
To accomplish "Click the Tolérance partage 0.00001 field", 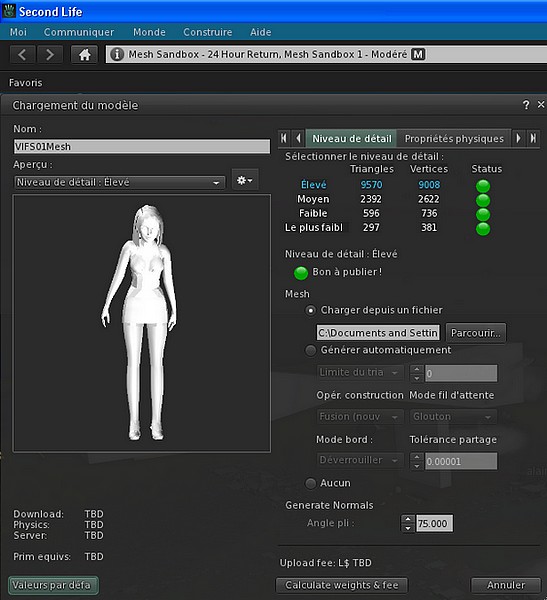I will click(461, 461).
